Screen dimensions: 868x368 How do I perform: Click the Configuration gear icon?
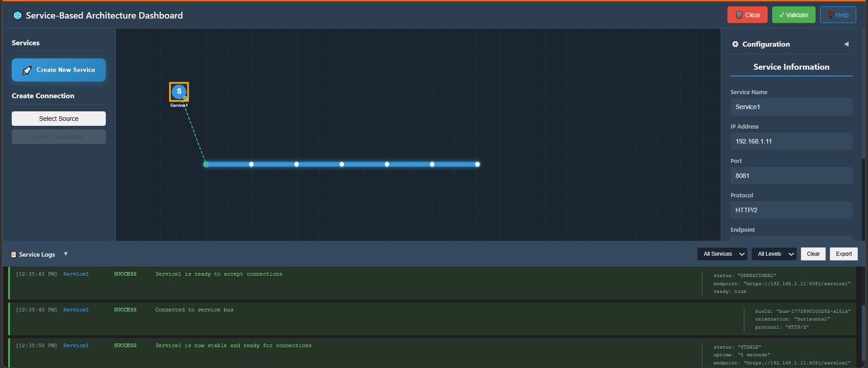[x=735, y=44]
